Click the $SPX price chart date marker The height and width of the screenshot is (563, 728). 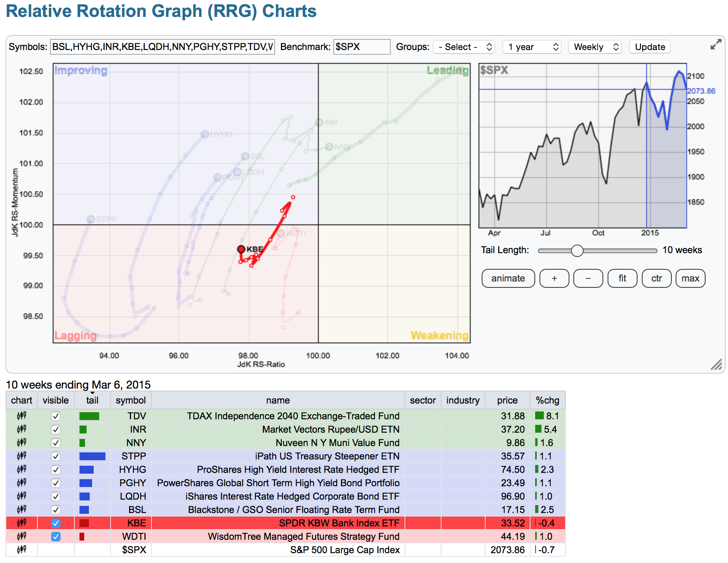pos(647,146)
